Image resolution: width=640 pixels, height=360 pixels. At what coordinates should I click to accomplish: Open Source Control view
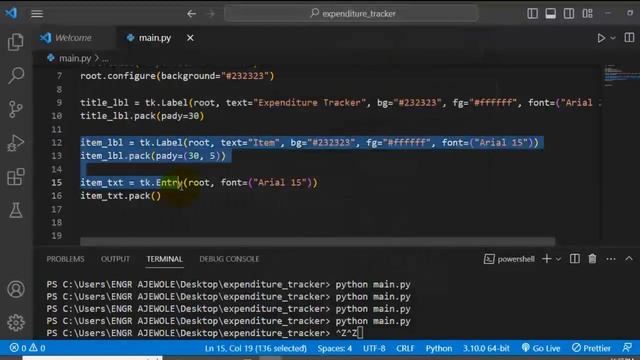pyautogui.click(x=16, y=109)
